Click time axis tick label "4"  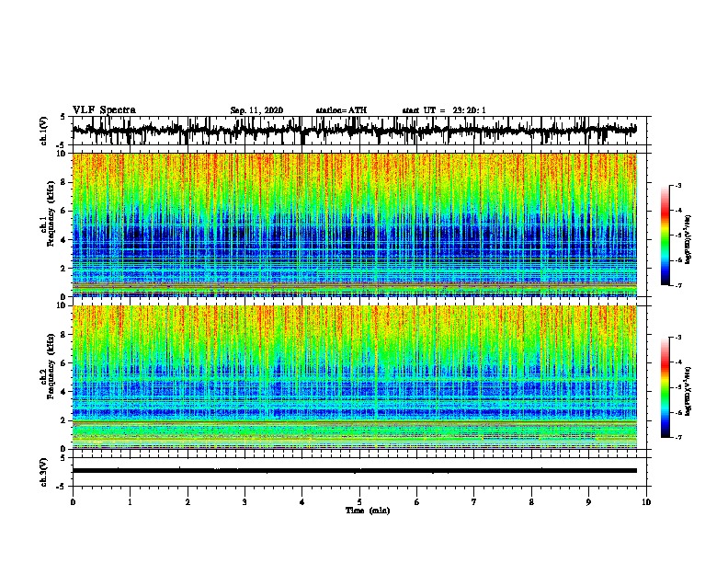coord(302,501)
